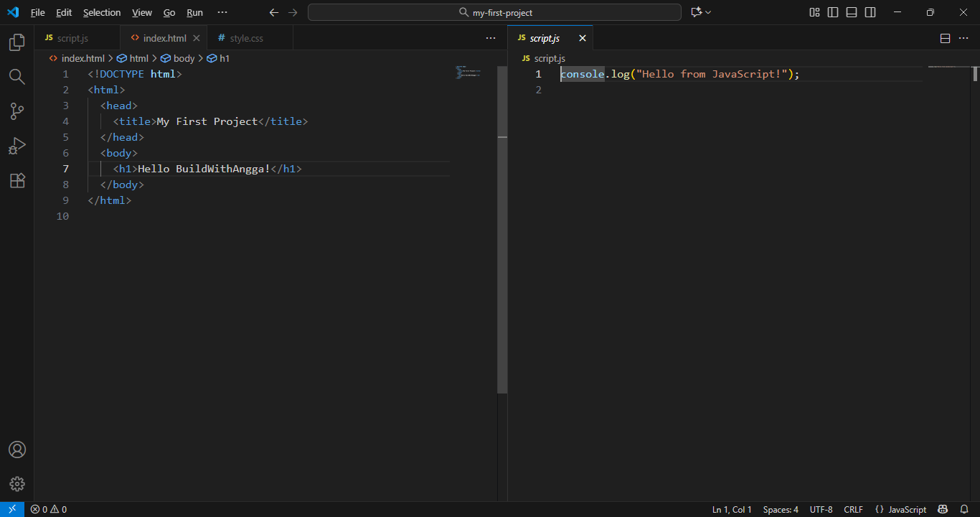Open the Manage settings gear icon
This screenshot has width=980, height=517.
[17, 483]
